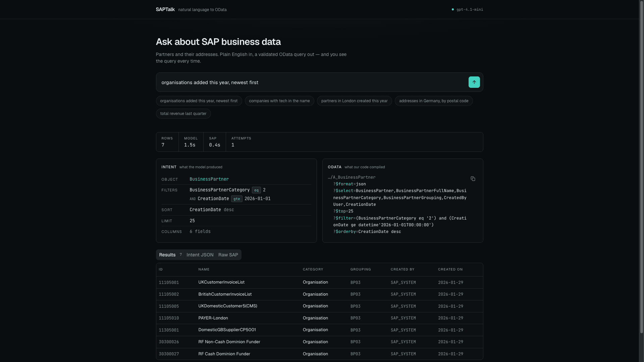This screenshot has height=362, width=644.
Task: Open the Raw SAP tab
Action: 228,255
